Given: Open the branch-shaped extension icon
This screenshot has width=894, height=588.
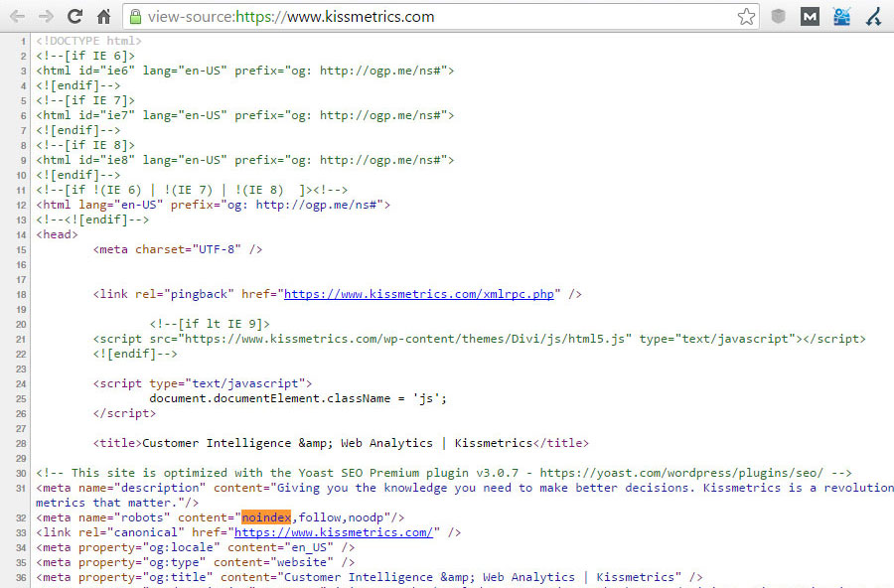Looking at the screenshot, I should pos(873,17).
